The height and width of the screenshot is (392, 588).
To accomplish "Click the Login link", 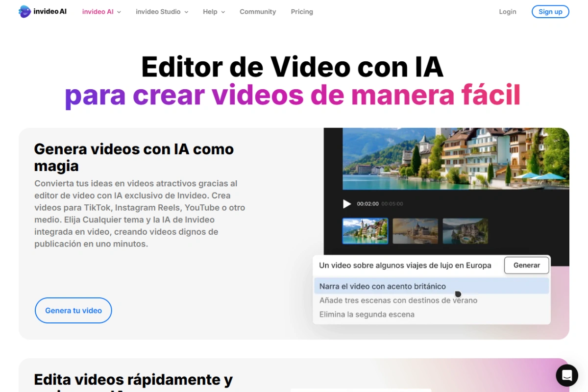I will coord(508,11).
